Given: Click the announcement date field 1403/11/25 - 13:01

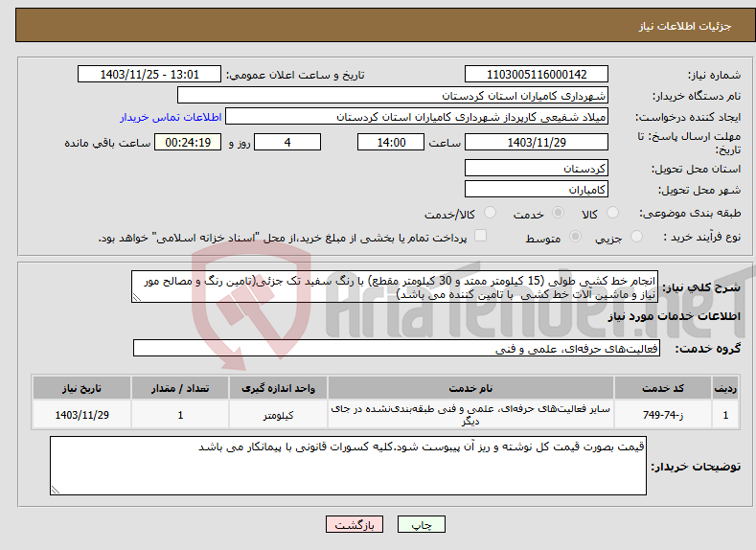Looking at the screenshot, I should [x=149, y=74].
